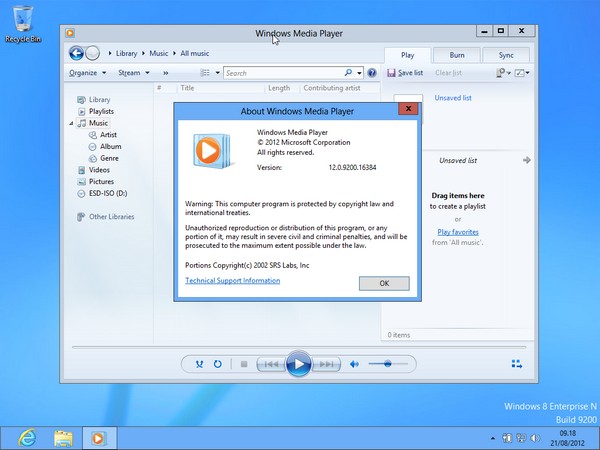Select Genre under Music
The image size is (600, 450).
[109, 158]
